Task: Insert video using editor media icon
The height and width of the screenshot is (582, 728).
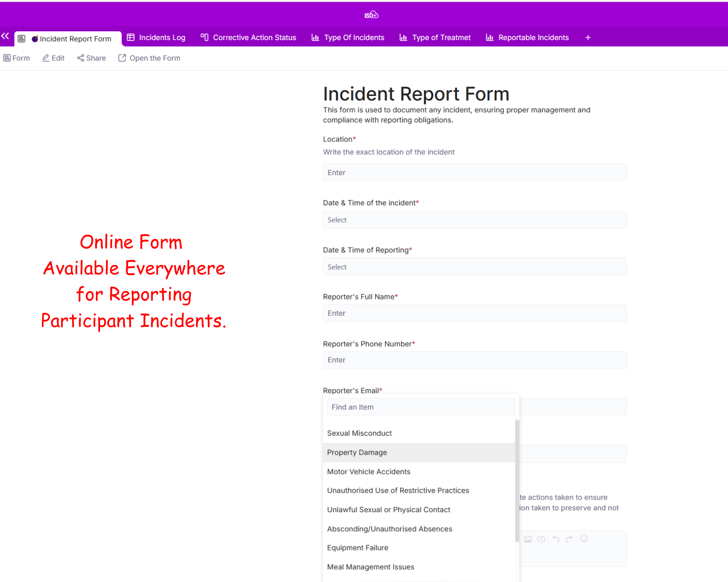Action: pyautogui.click(x=541, y=539)
